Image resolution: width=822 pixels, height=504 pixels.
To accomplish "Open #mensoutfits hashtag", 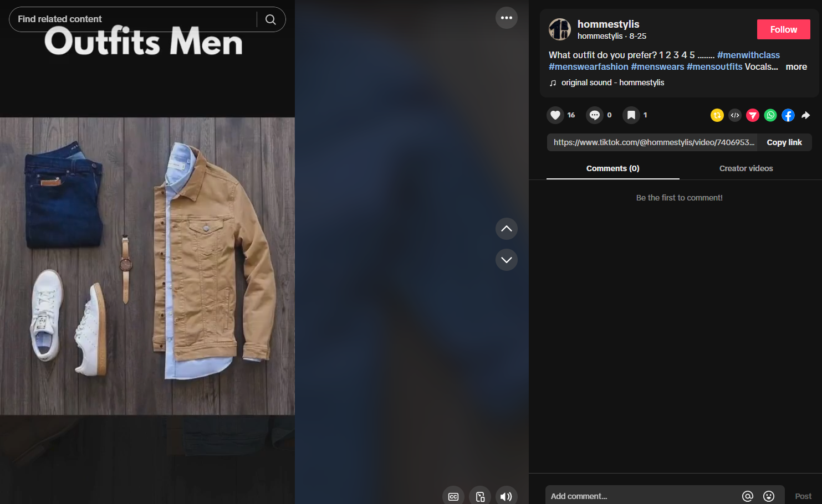I will (714, 66).
